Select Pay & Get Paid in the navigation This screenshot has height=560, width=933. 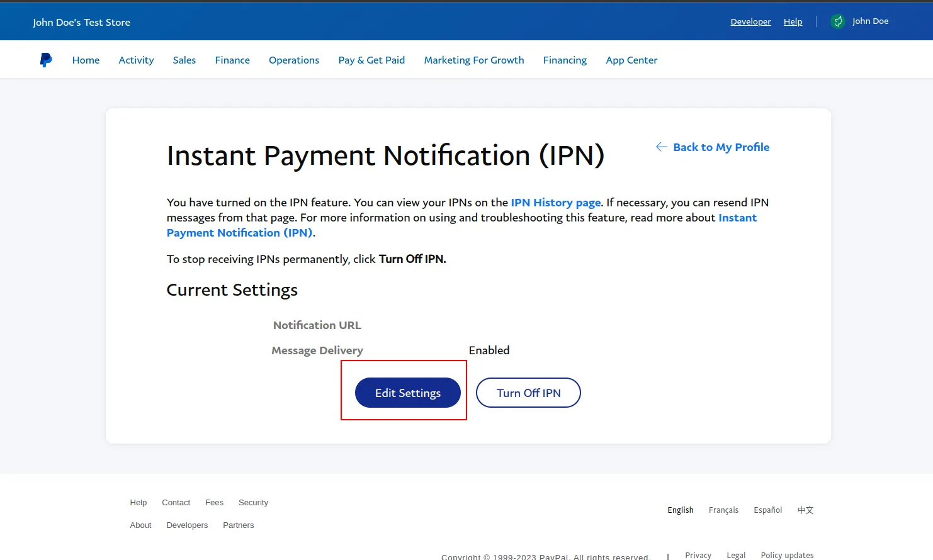[x=371, y=59]
